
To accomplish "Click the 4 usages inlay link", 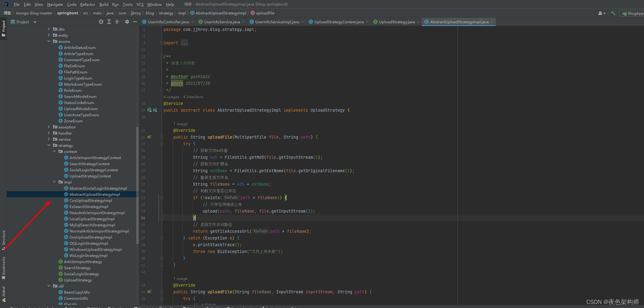I will pos(171,97).
